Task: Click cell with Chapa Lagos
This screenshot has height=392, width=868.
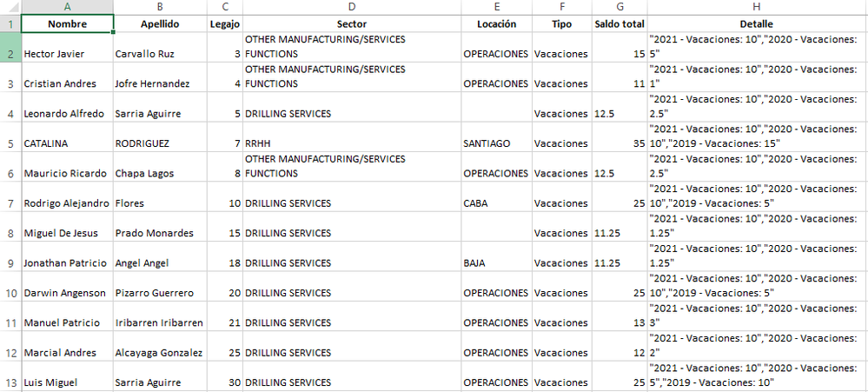Action: [x=160, y=167]
